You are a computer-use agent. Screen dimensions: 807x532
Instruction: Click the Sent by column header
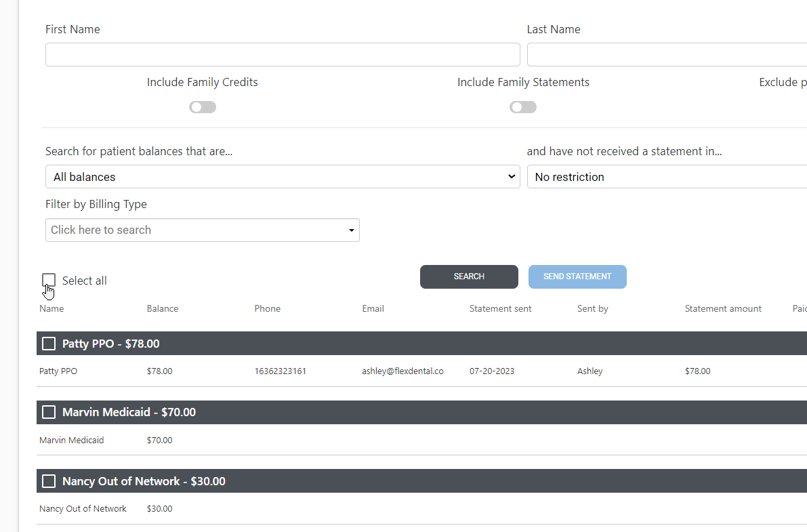[592, 308]
